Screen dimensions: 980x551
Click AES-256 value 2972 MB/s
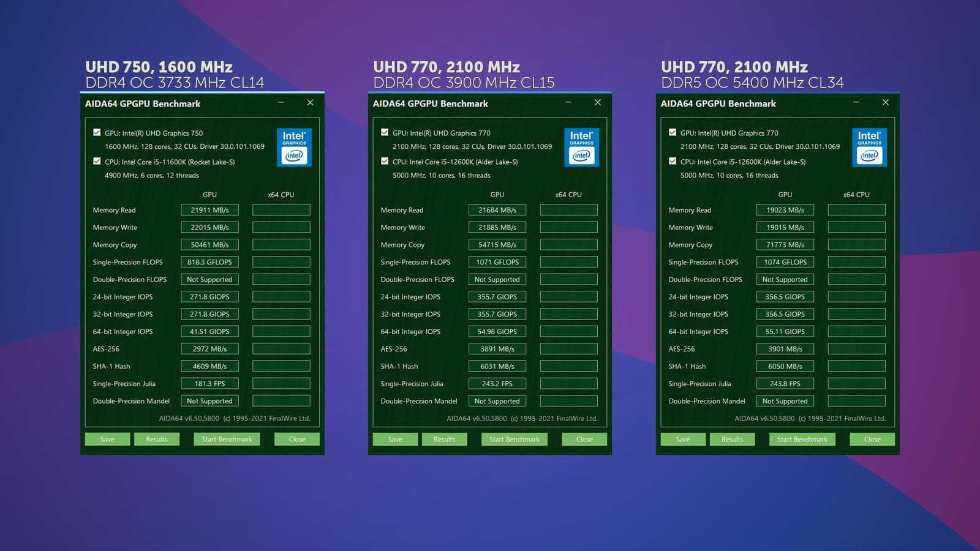pos(209,349)
